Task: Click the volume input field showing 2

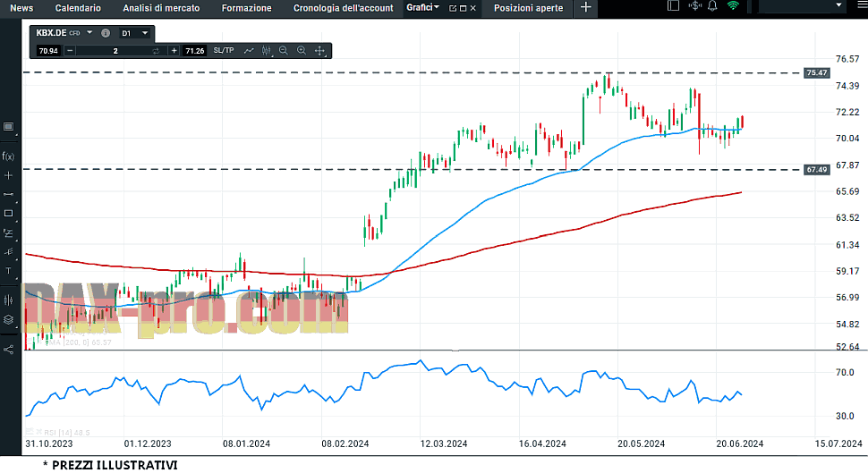Action: tap(115, 51)
